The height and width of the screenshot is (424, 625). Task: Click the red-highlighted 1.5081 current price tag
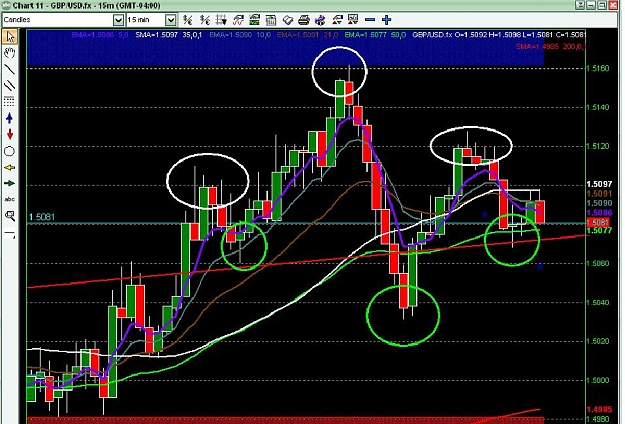598,222
